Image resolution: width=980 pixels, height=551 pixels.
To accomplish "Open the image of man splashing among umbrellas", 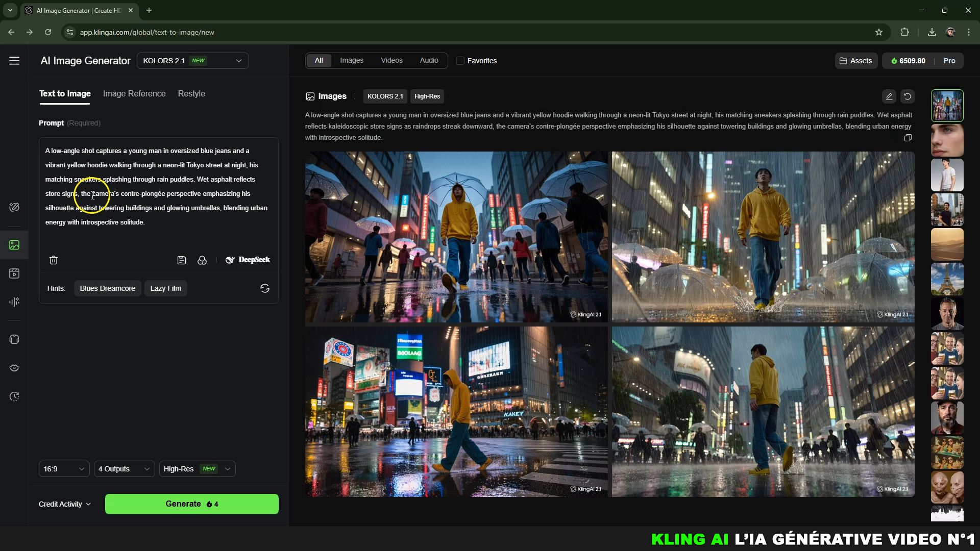I will pyautogui.click(x=763, y=237).
